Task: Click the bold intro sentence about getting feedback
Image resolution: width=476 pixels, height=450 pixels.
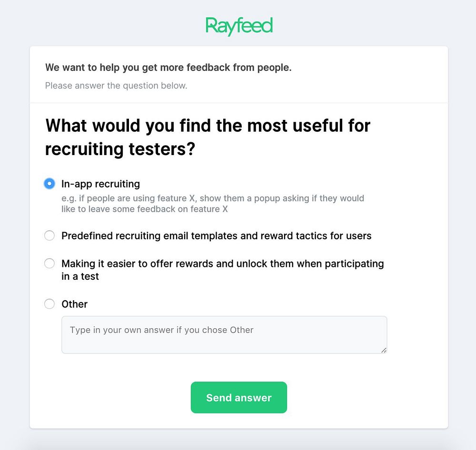Action: 169,68
